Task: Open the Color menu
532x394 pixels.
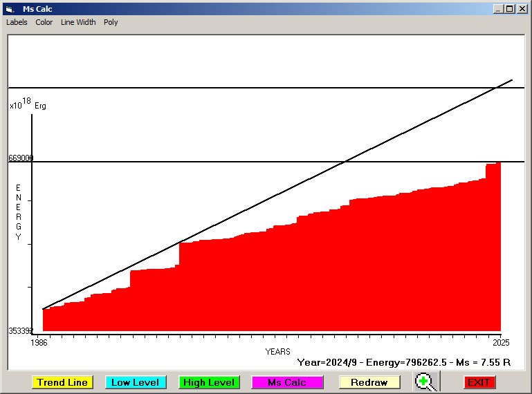Action: coord(44,22)
